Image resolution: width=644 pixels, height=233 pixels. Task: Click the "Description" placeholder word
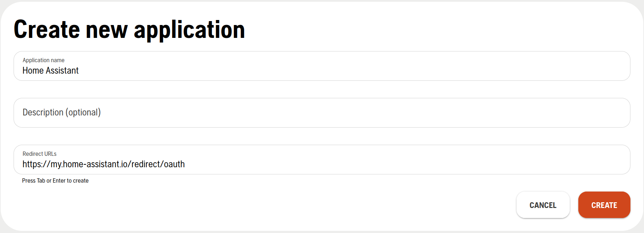[43, 112]
